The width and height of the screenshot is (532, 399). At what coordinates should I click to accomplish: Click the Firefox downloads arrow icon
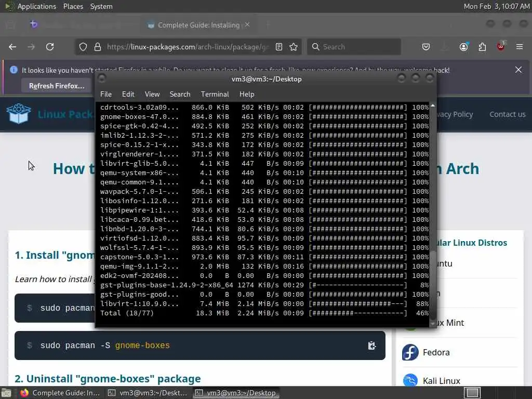445,47
